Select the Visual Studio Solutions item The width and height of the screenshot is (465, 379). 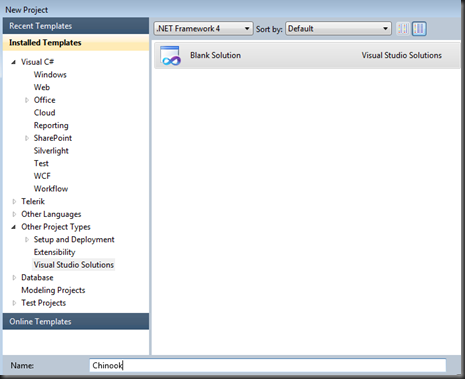(x=74, y=265)
